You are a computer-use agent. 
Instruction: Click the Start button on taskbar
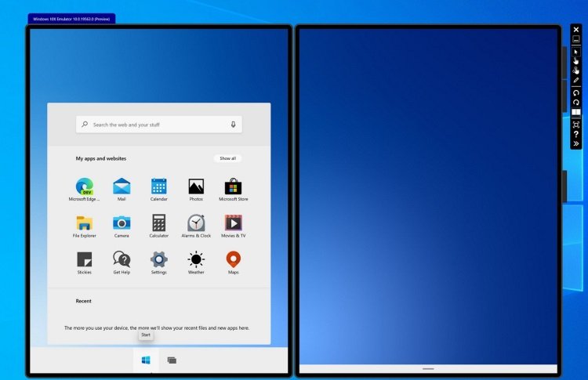tap(146, 360)
